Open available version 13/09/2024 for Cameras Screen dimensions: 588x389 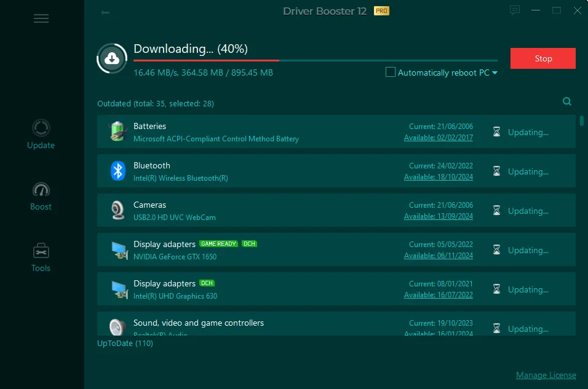438,216
